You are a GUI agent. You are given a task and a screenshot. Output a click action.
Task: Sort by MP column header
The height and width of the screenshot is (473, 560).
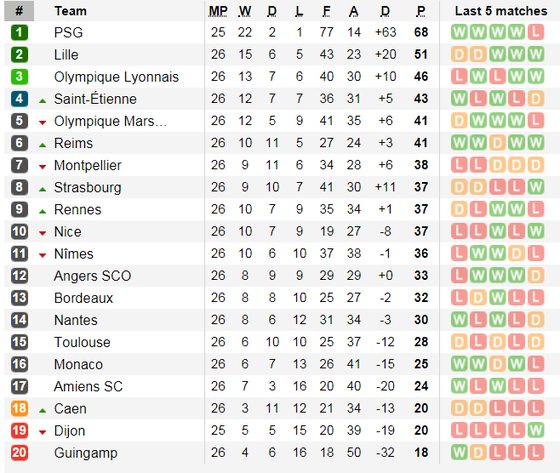[x=218, y=11]
